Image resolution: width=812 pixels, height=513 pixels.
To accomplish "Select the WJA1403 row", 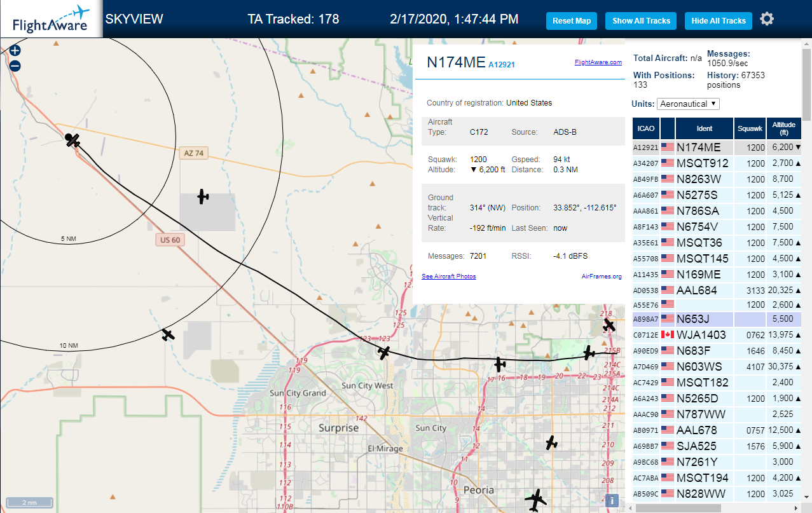I will [x=717, y=335].
